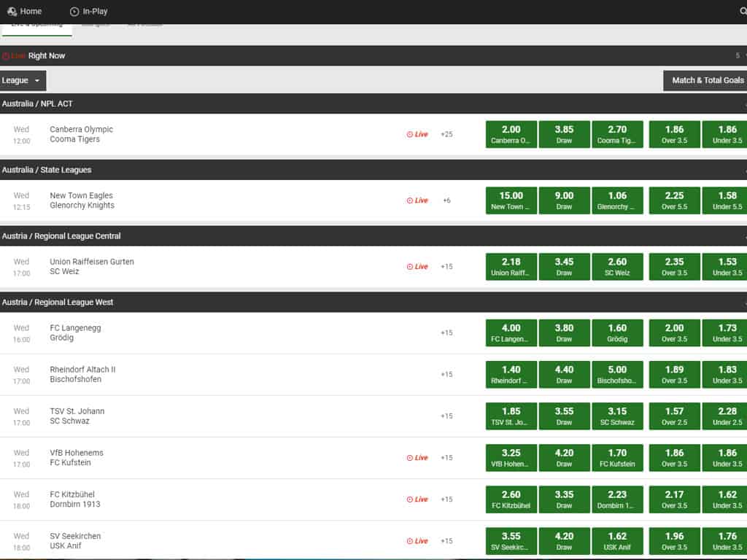This screenshot has width=747, height=560.
Task: Pick Under 2.5 at 2.28
Action: click(724, 416)
